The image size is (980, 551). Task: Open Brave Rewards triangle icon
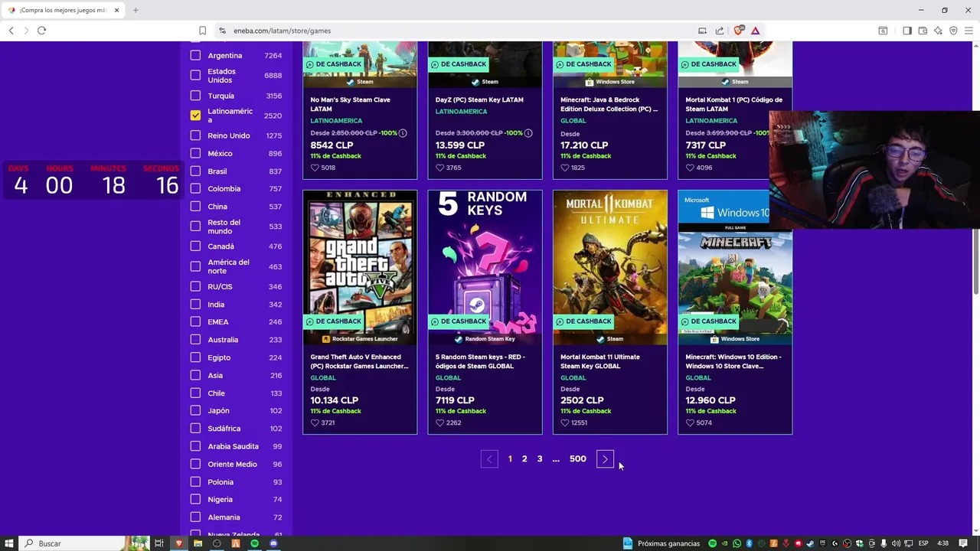(755, 31)
